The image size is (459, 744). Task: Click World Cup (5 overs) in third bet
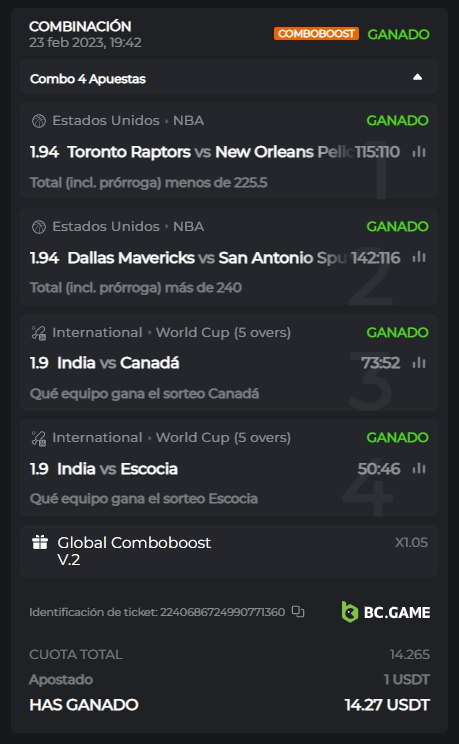223,333
